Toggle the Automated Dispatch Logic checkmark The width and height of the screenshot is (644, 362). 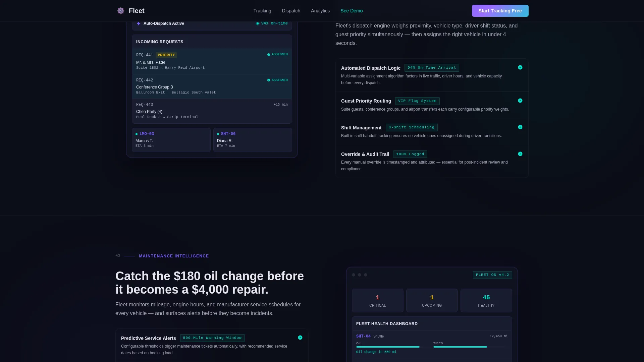tap(520, 67)
